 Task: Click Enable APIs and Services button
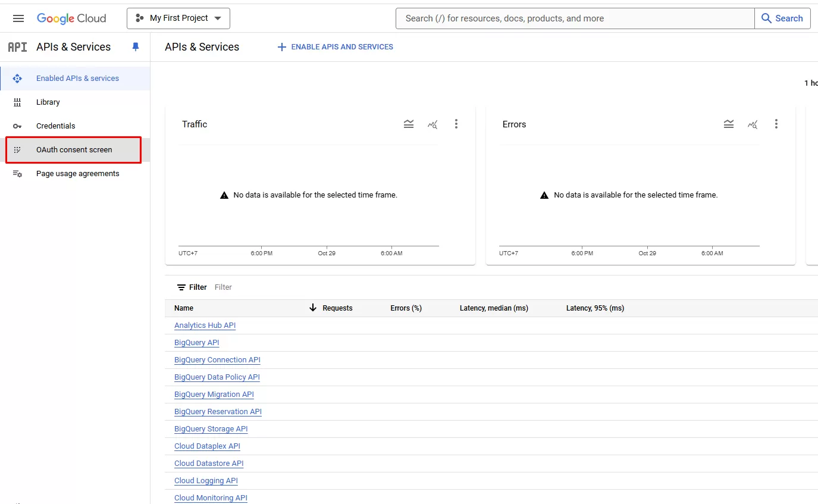336,47
